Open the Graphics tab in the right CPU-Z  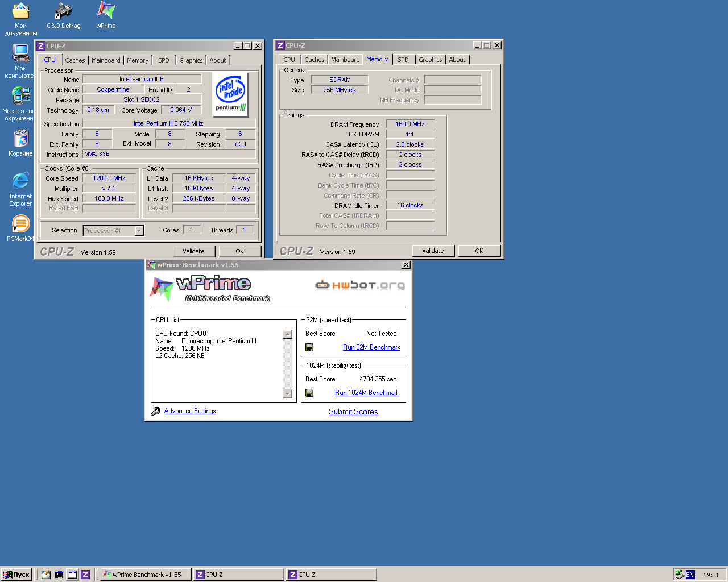point(430,60)
